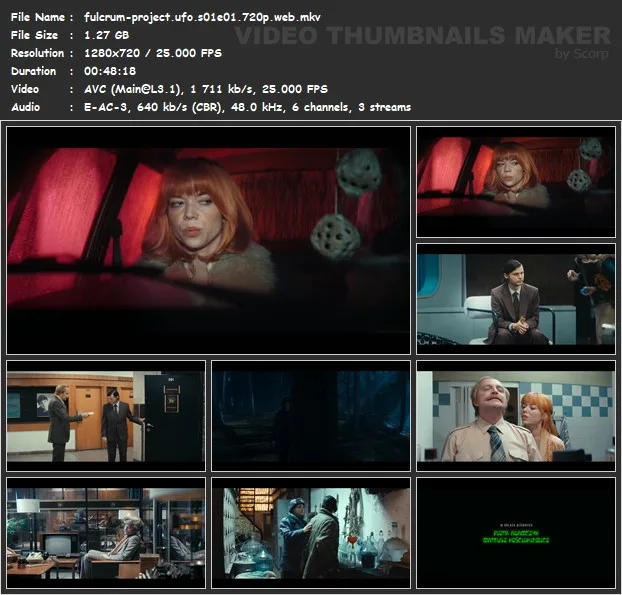This screenshot has height=595, width=622.
Task: Select thumbnail of mustached man with woman
Action: click(516, 416)
